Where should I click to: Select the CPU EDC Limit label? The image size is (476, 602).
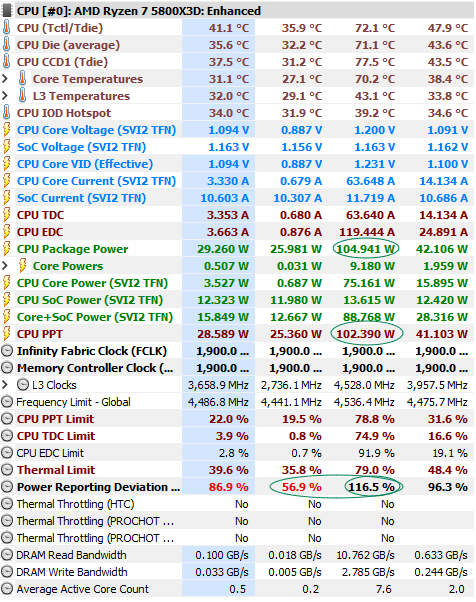(x=50, y=453)
